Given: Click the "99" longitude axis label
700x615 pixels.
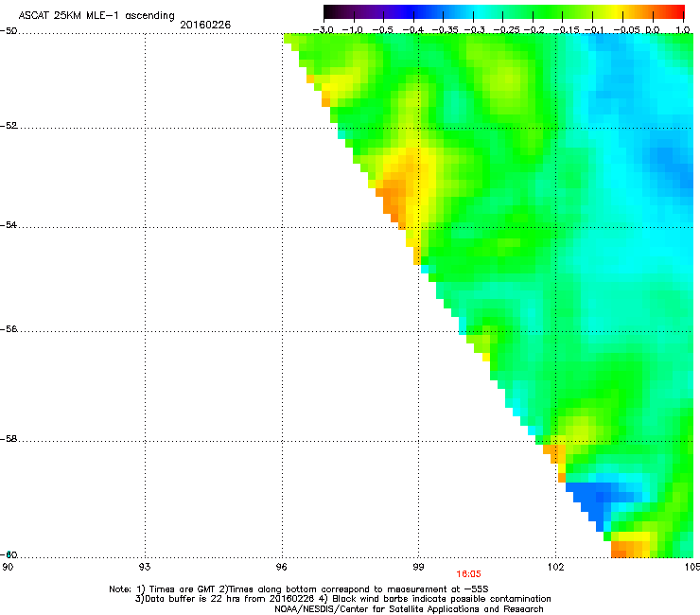Looking at the screenshot, I should pos(418,567).
